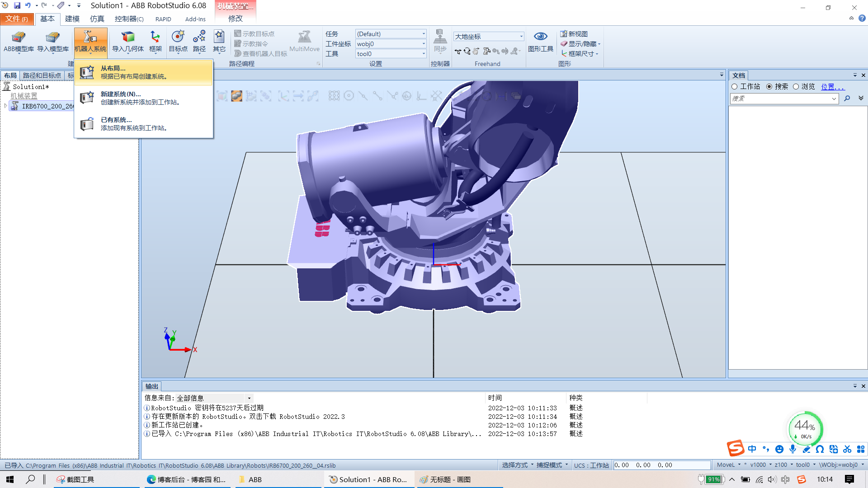The image size is (868, 488).
Task: Switch to the 修改 ribbon tab
Action: (x=235, y=19)
